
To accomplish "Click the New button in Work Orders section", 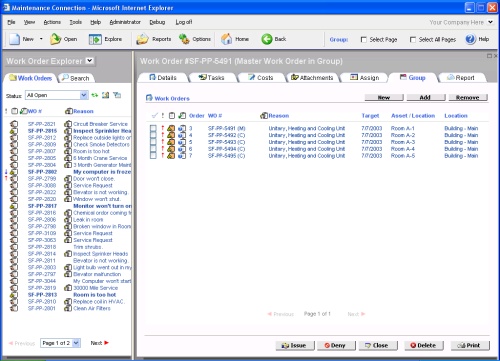I will [x=384, y=98].
